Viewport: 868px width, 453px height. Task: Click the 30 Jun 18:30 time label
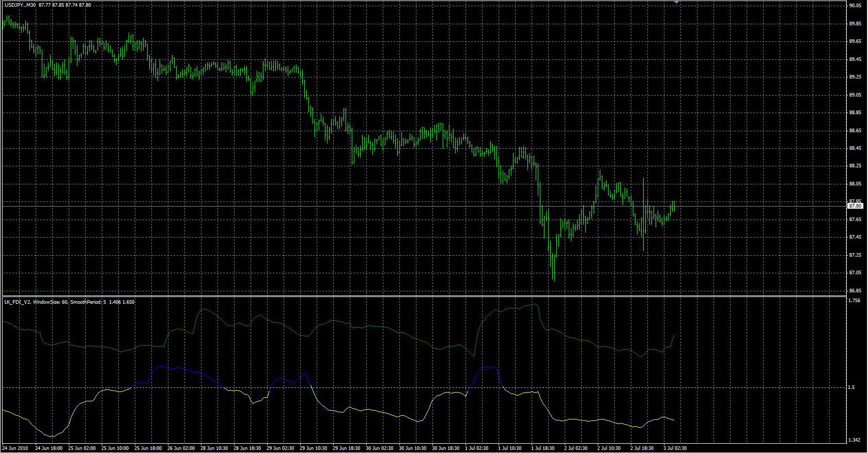click(446, 448)
